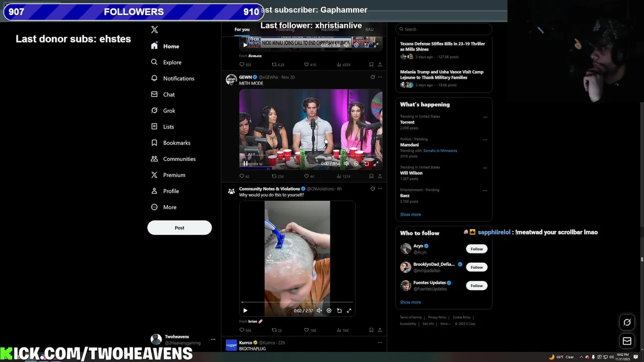Open the Twoheavens account options dots
This screenshot has width=644, height=362.
[213, 339]
